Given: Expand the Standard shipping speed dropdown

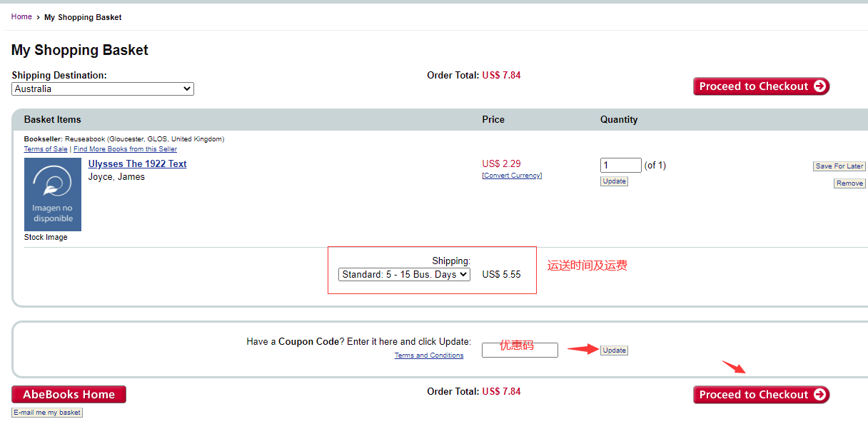Looking at the screenshot, I should tap(404, 274).
